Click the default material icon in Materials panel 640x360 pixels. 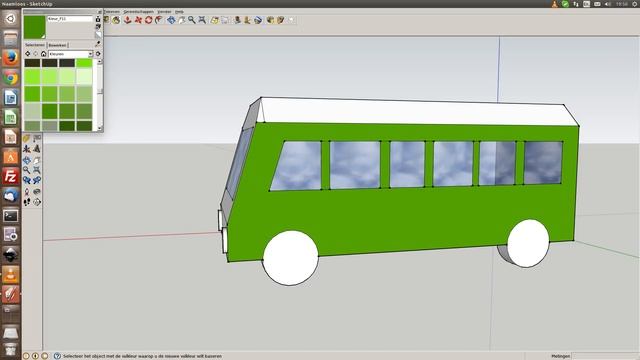click(98, 34)
